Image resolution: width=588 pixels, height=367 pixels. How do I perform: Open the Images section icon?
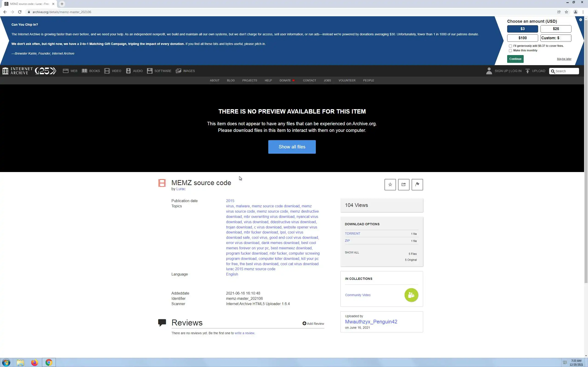[178, 71]
